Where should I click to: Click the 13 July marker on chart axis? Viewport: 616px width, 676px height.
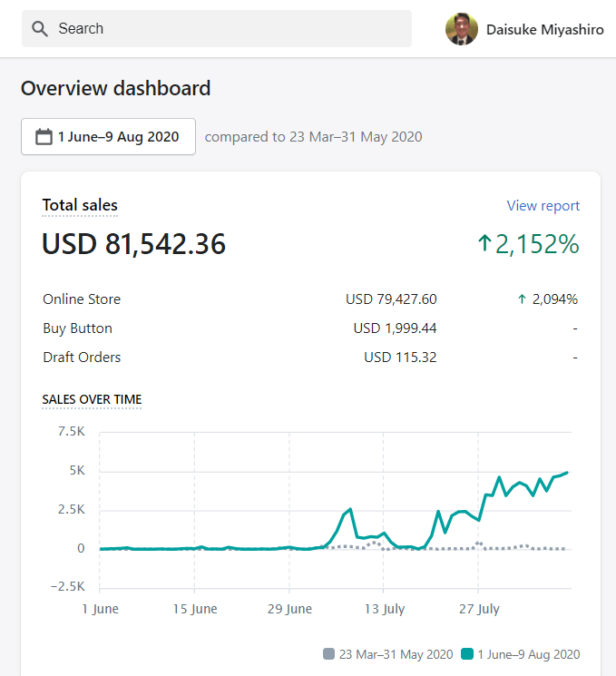(x=382, y=609)
